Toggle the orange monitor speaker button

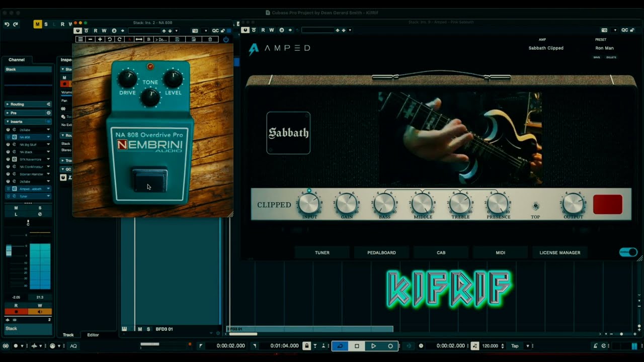click(40, 312)
